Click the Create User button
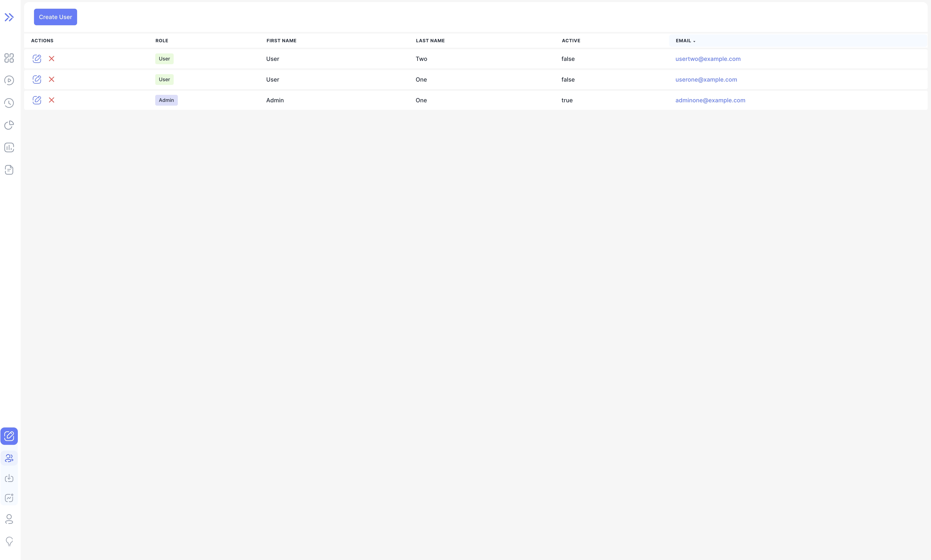This screenshot has height=560, width=931. (56, 17)
